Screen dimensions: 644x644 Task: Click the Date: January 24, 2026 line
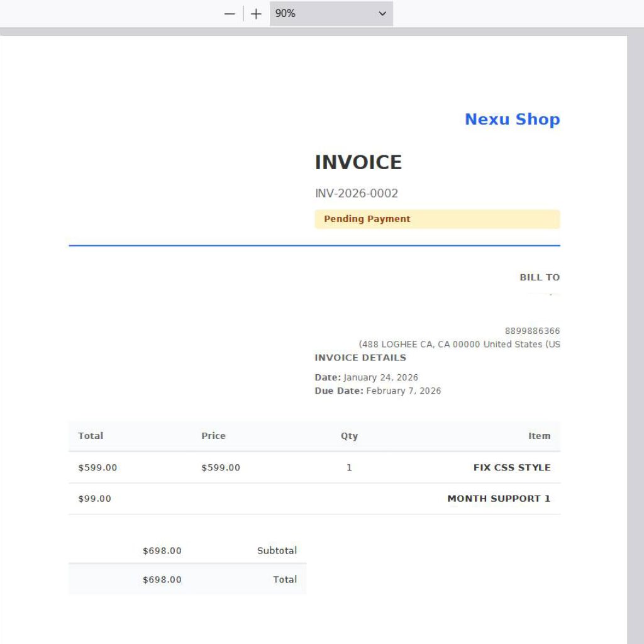point(367,377)
